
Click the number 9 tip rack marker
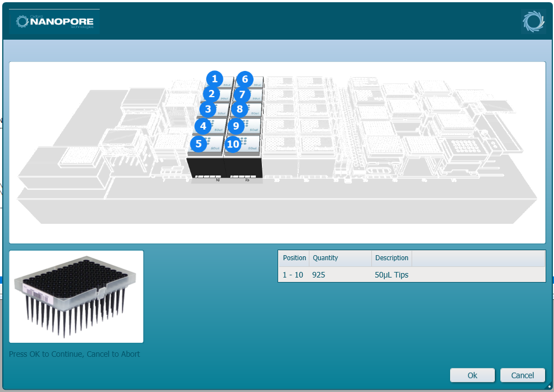[x=236, y=126]
